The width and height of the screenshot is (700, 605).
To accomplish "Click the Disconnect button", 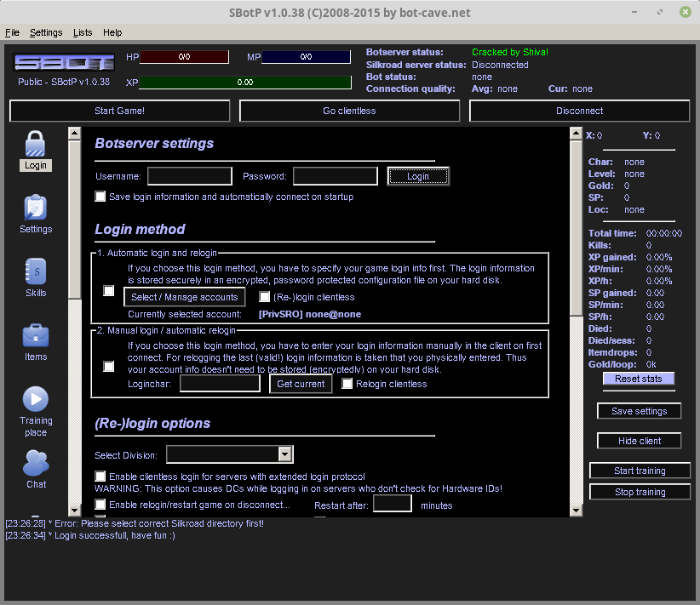I will pyautogui.click(x=579, y=111).
